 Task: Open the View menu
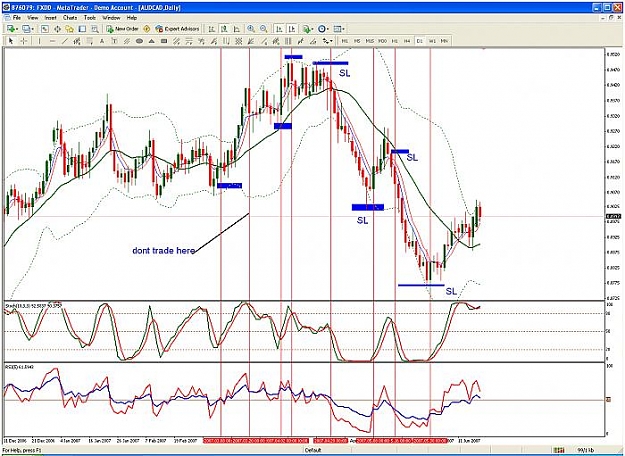tap(32, 18)
